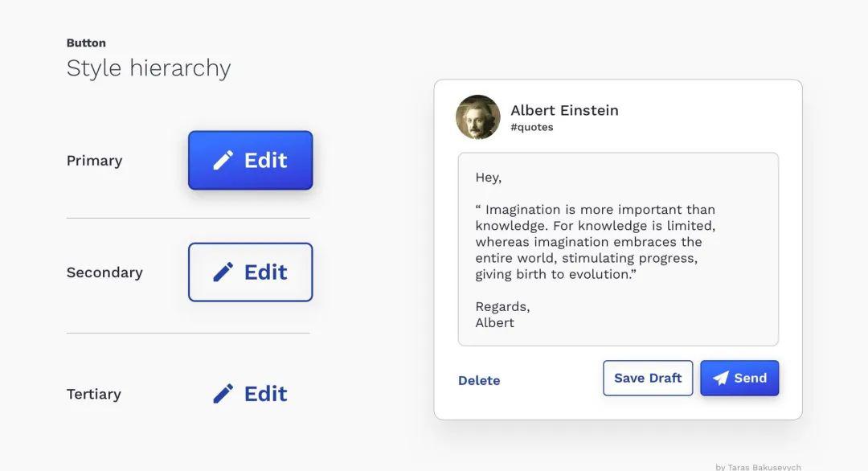Click the Taras Bakusevych credit text
Screen dimensions: 868x471
[x=758, y=467]
